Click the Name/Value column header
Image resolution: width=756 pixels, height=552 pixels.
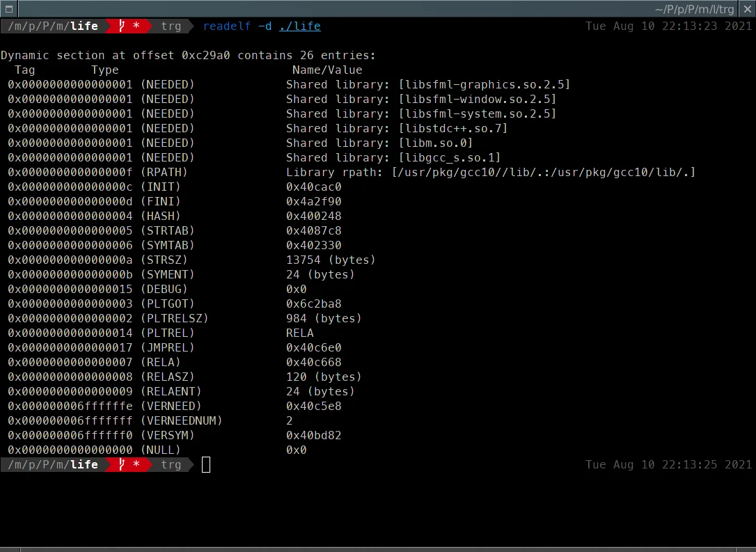(x=327, y=70)
